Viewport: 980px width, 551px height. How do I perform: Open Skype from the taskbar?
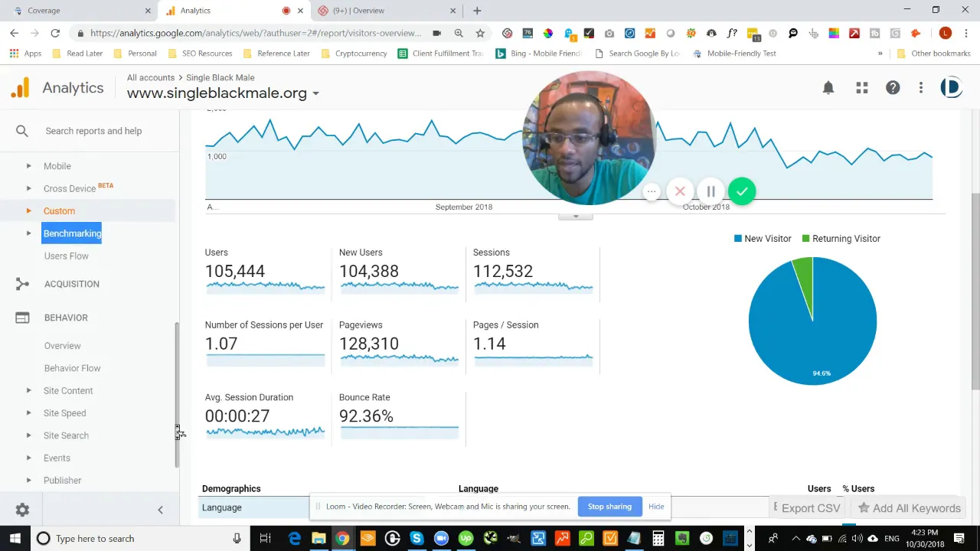416,539
